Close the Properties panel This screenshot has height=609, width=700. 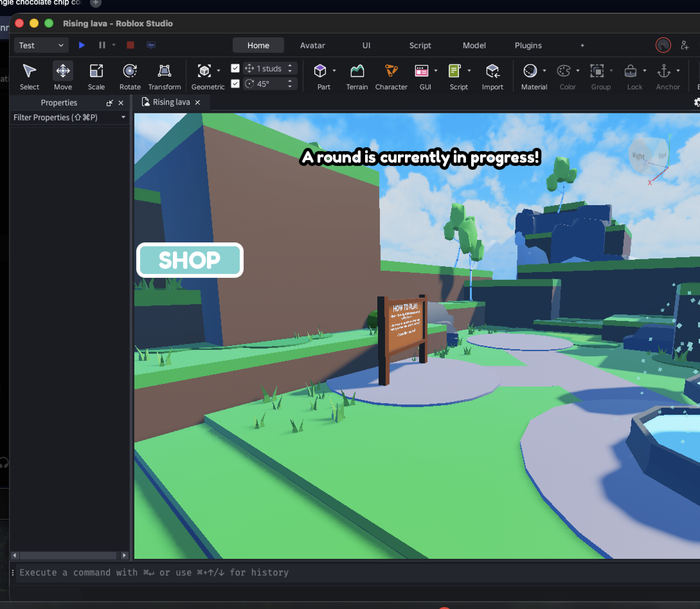121,103
